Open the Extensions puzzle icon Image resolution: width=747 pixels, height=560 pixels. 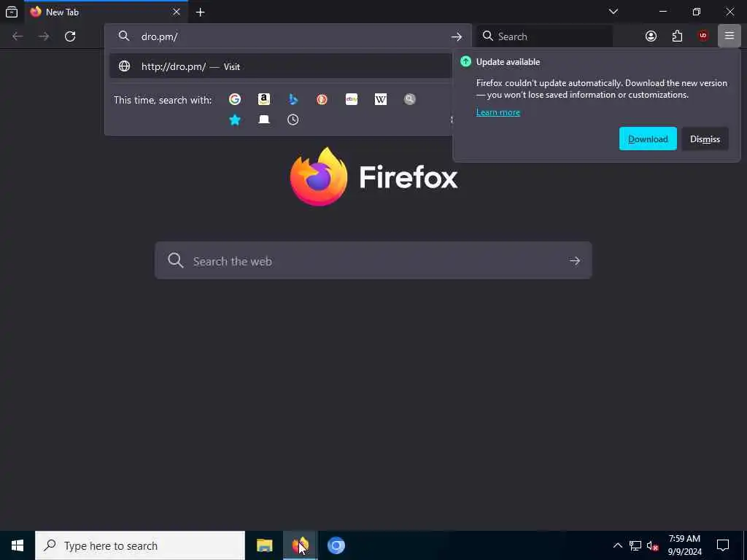coord(677,36)
